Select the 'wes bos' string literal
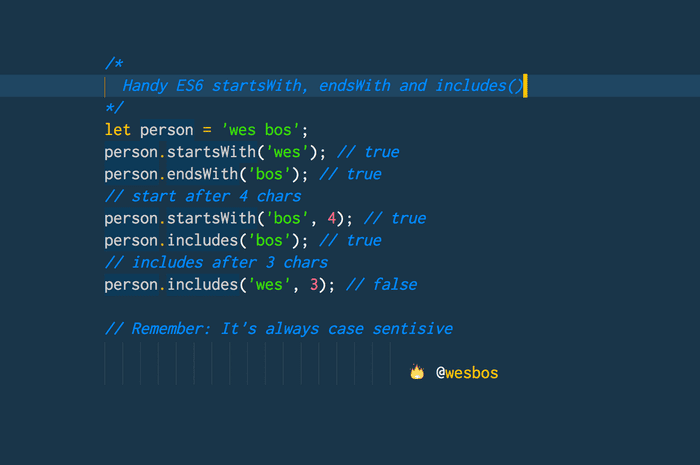 coord(260,130)
